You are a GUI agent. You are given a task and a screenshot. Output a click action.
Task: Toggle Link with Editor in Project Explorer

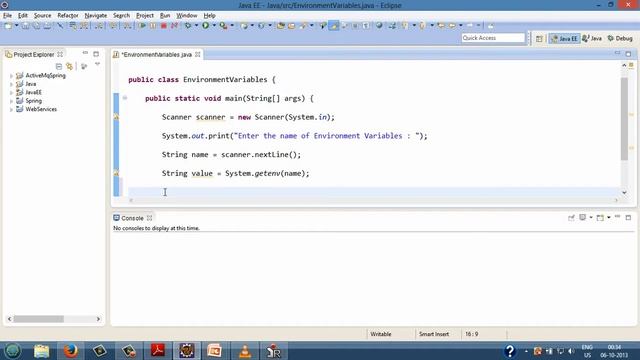[69, 66]
